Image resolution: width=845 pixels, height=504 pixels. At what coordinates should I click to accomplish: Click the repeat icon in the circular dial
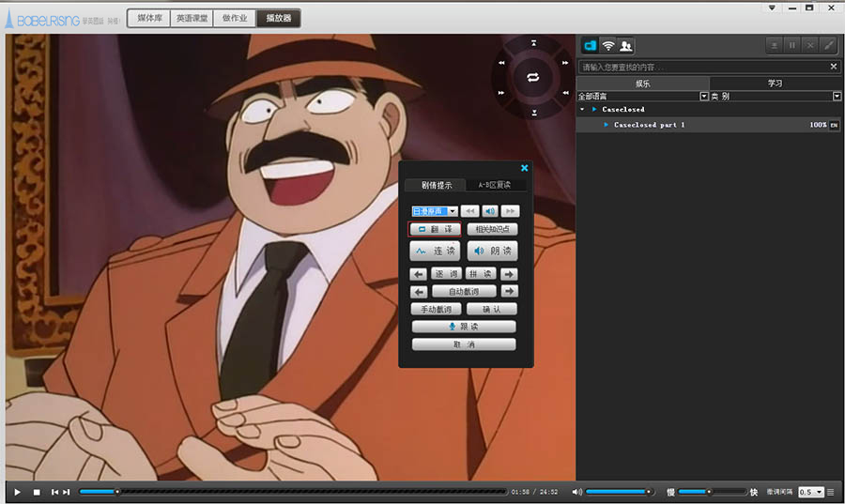[533, 78]
